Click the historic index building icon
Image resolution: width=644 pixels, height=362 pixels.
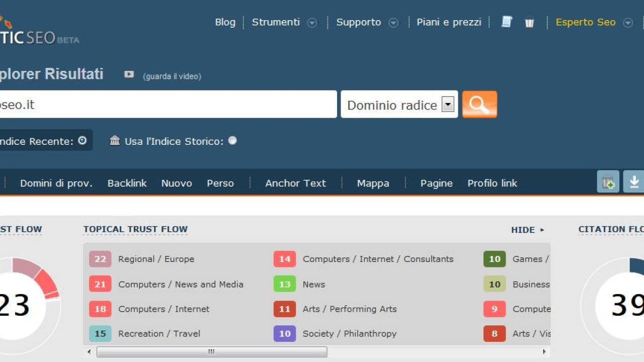pyautogui.click(x=115, y=141)
